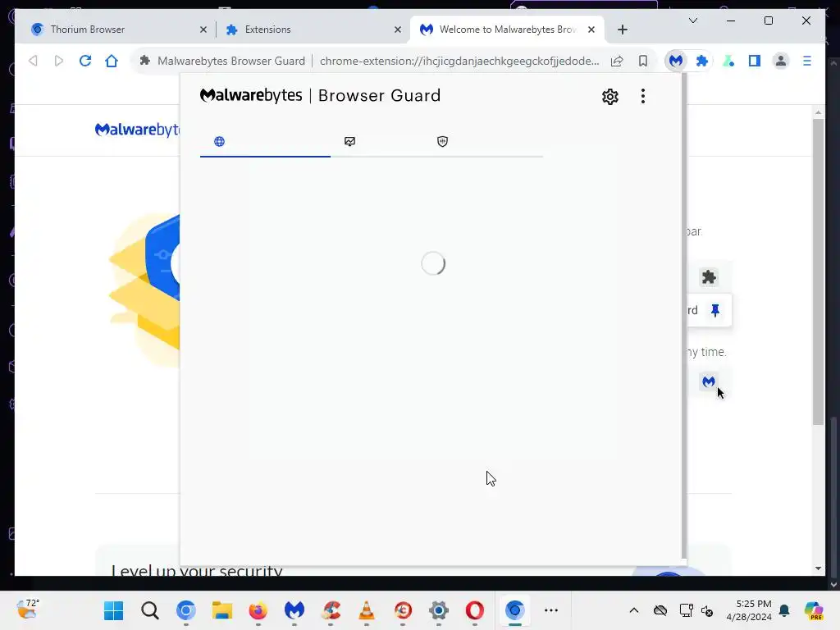Click the green flask toolbar icon

(x=728, y=61)
